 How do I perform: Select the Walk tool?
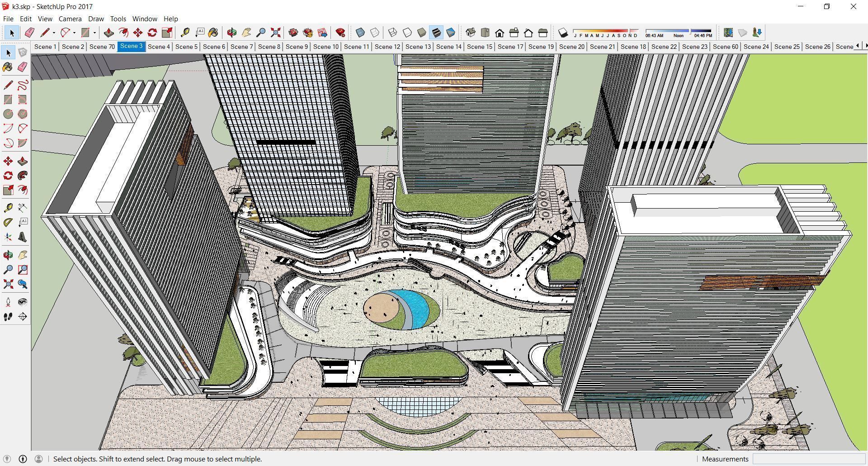pos(7,316)
